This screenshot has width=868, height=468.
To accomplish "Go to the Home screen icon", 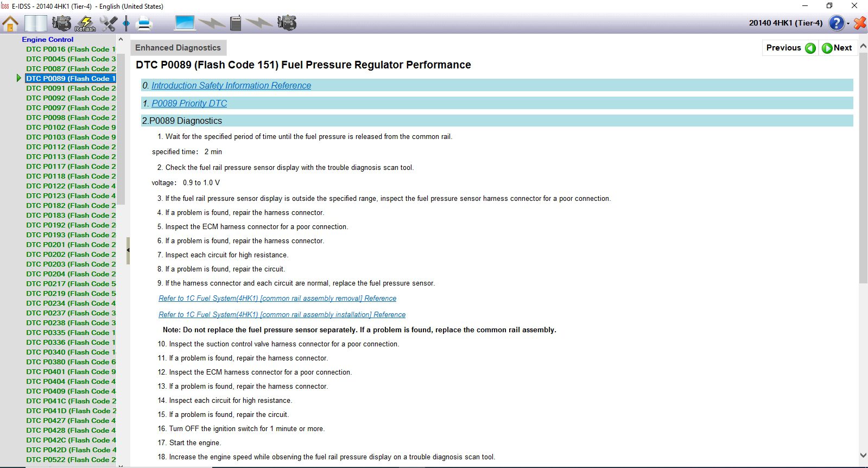I will click(10, 23).
